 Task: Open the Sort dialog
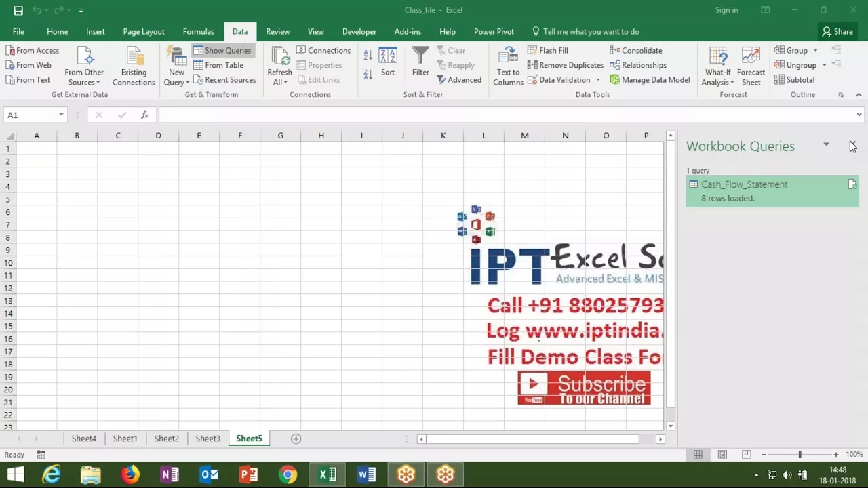388,62
